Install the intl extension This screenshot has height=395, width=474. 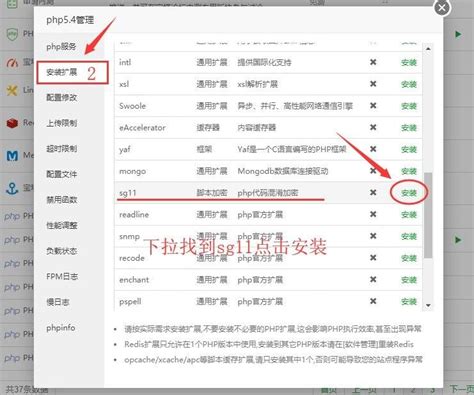pos(409,62)
